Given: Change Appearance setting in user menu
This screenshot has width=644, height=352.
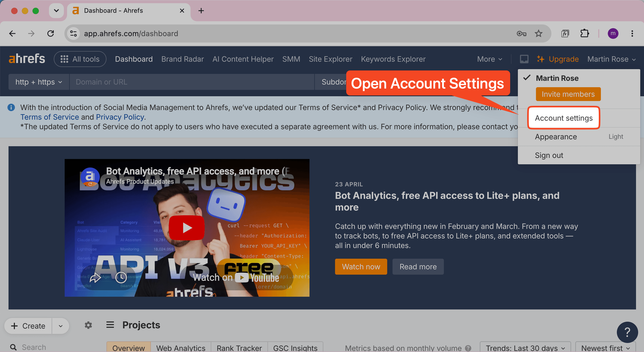Looking at the screenshot, I should point(579,137).
